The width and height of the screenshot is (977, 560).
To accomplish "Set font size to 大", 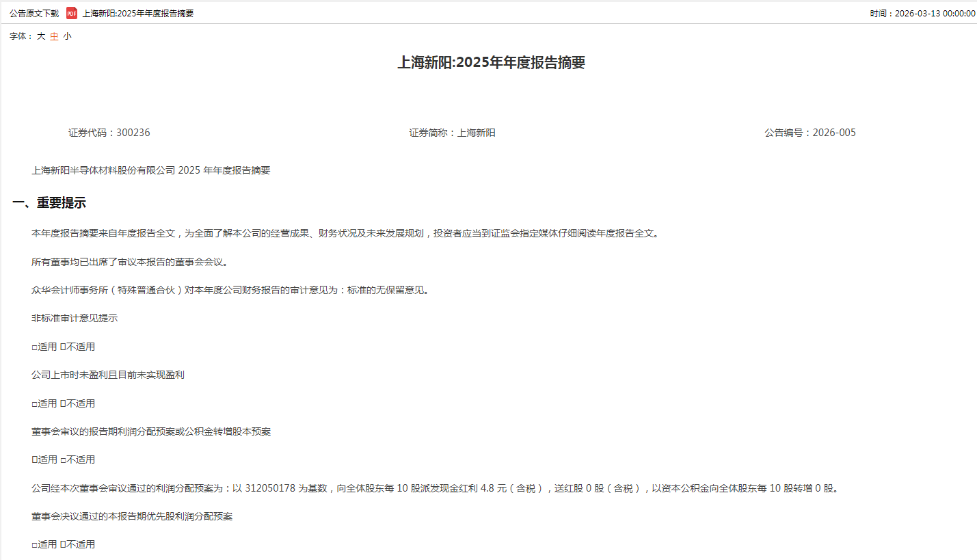I will point(41,36).
